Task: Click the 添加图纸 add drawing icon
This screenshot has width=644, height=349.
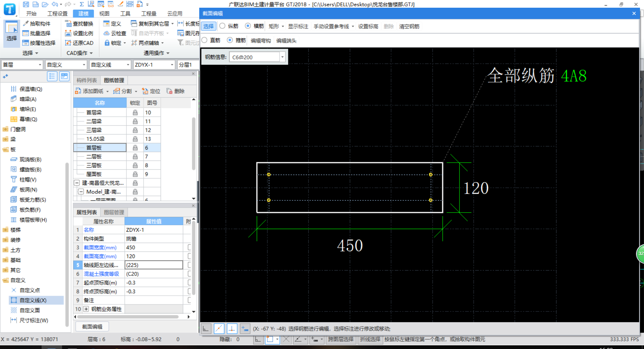Action: (x=78, y=91)
